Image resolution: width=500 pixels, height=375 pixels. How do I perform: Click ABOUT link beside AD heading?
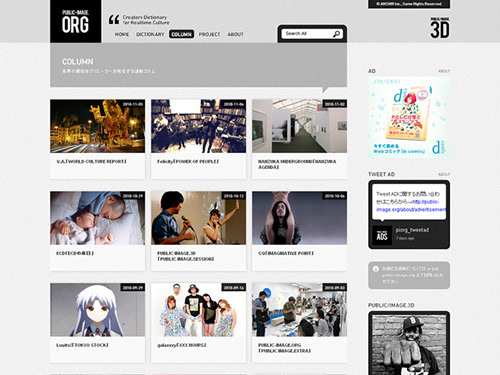pyautogui.click(x=444, y=71)
